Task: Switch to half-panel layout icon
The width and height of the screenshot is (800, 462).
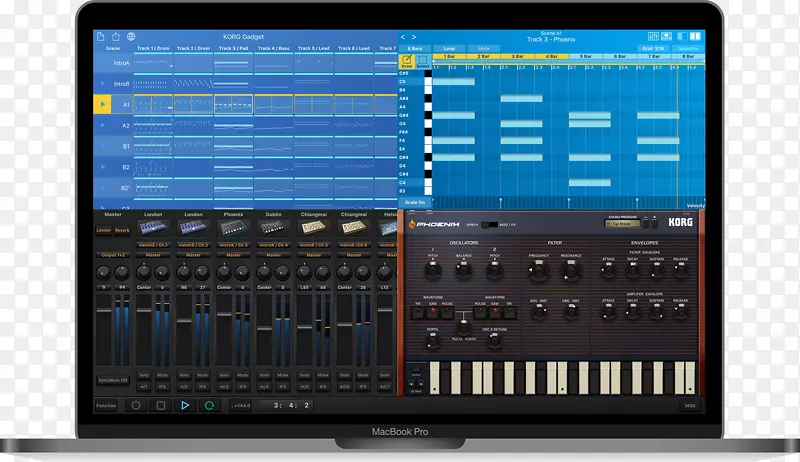Action: [682, 36]
